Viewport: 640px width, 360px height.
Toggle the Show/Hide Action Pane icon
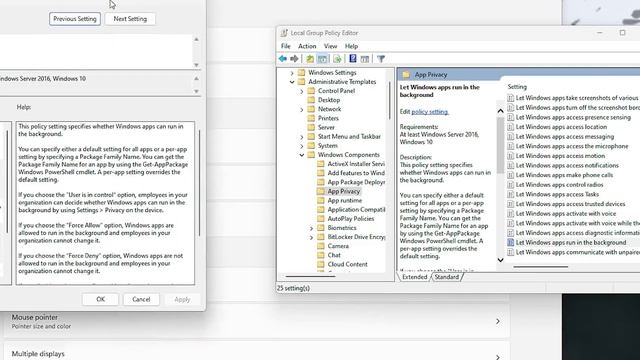point(365,59)
